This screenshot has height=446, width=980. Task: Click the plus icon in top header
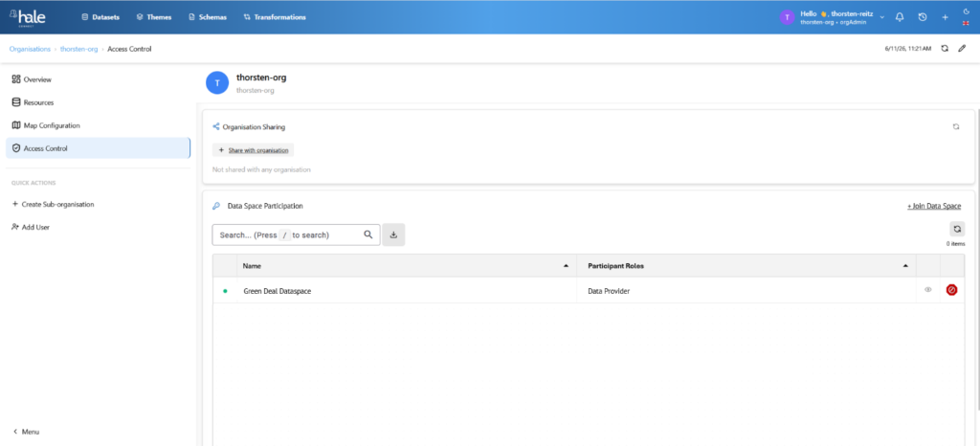coord(945,17)
